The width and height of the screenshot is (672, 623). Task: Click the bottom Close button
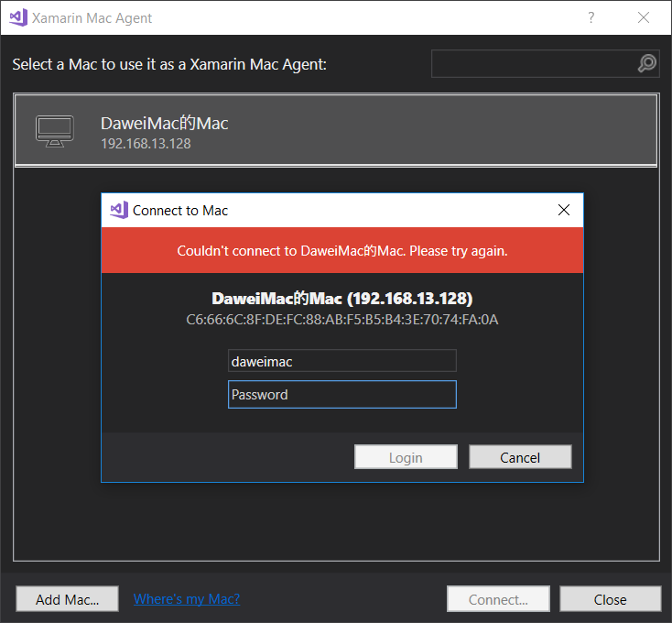click(x=611, y=598)
